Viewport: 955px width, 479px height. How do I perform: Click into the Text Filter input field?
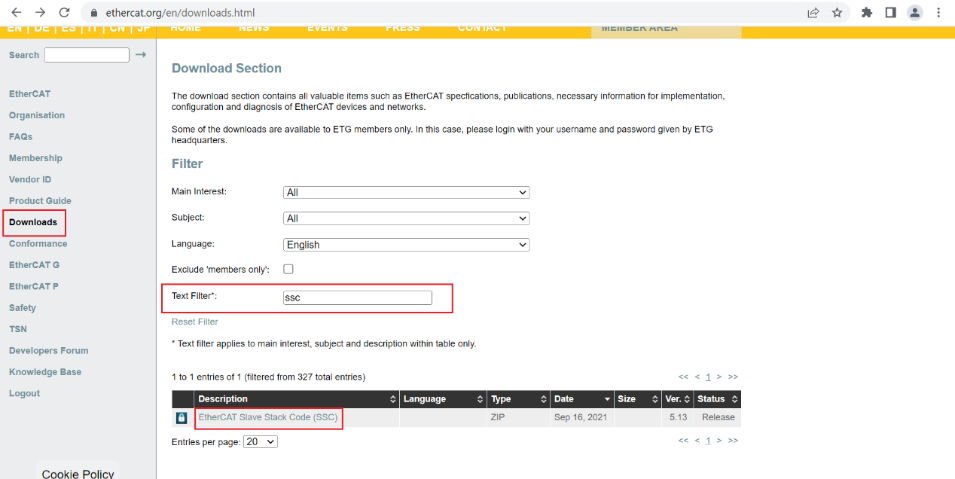357,297
